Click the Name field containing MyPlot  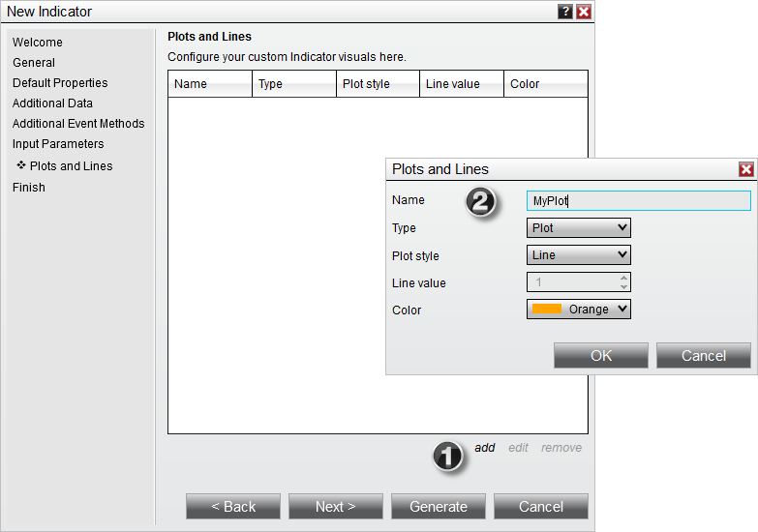click(x=638, y=201)
